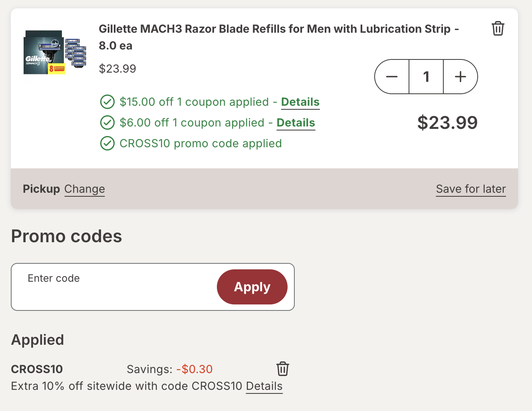The height and width of the screenshot is (411, 532).
Task: View Details for $6.00 off coupon
Action: (x=296, y=123)
